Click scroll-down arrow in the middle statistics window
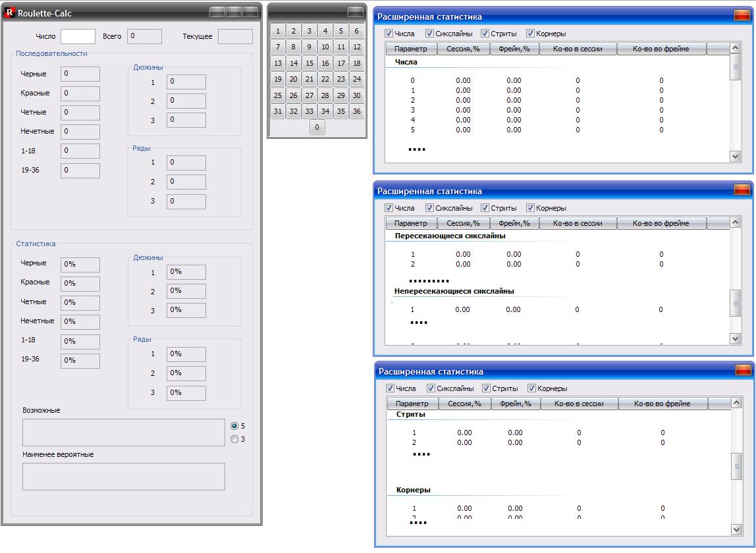The image size is (756, 553). click(x=735, y=338)
